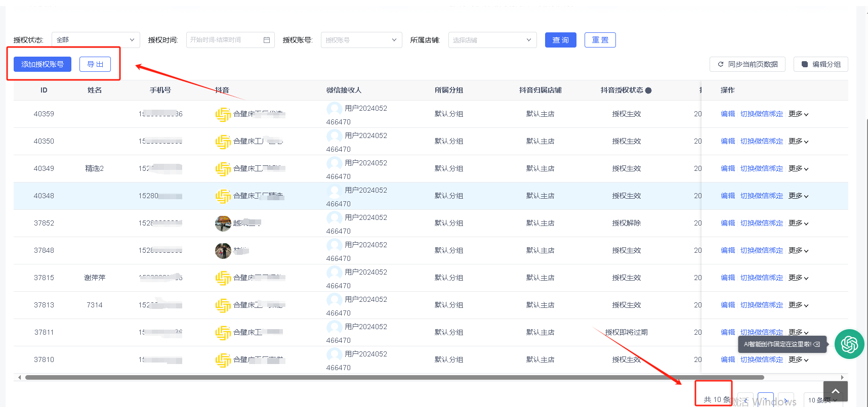Screen dimensions: 868x407
Task: Open the 所属店铺 store selector
Action: 492,40
